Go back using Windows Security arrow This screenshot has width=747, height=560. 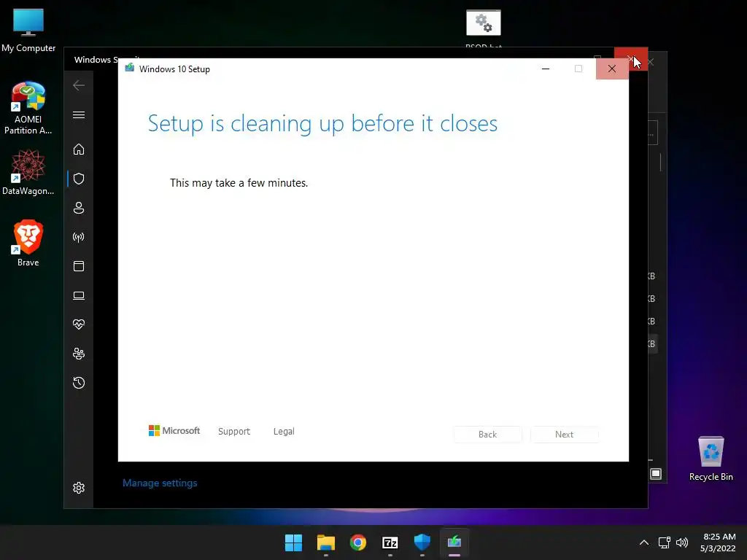tap(79, 85)
